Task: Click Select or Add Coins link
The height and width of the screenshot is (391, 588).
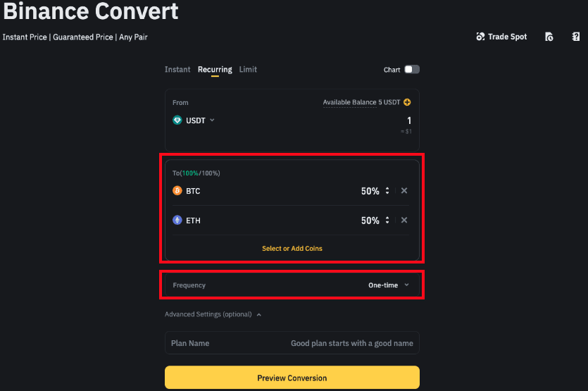Action: (292, 249)
